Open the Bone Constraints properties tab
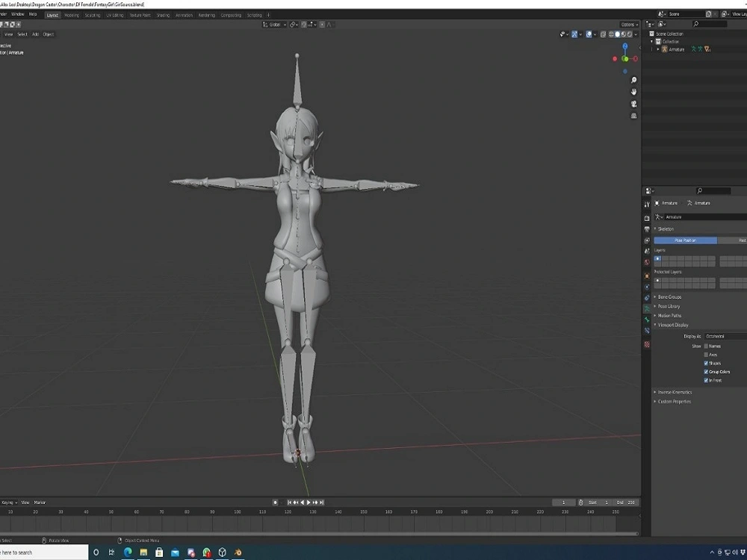This screenshot has height=560, width=747. click(x=647, y=331)
